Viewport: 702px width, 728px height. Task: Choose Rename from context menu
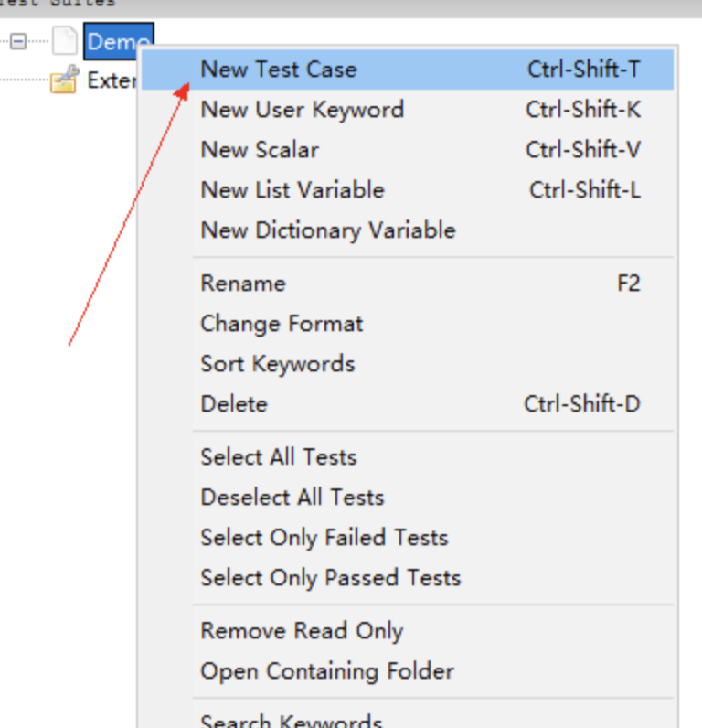click(x=408, y=284)
